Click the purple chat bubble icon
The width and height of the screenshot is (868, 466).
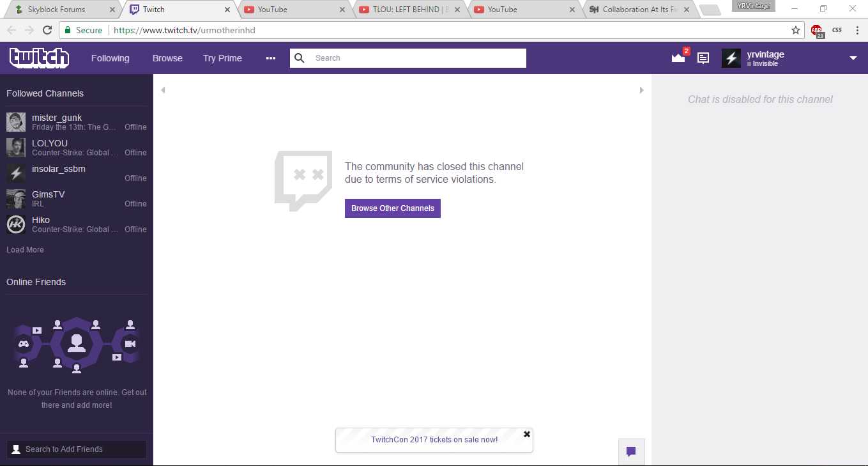[x=631, y=452]
